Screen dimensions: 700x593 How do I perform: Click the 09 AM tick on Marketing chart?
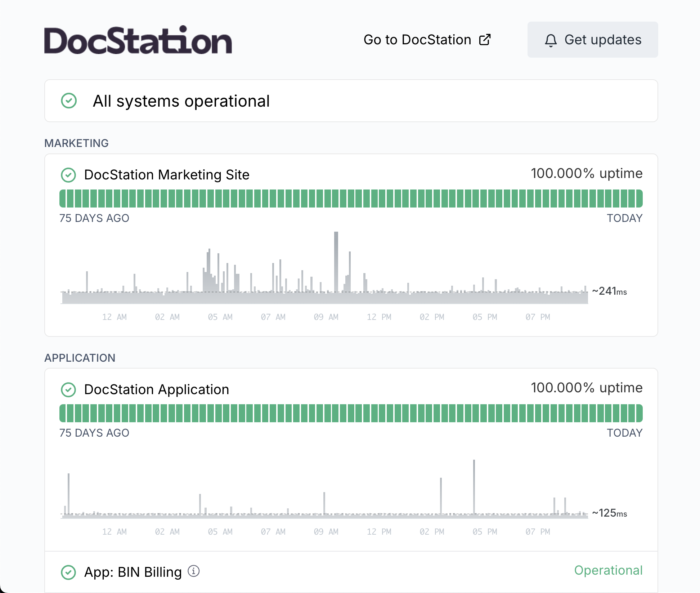click(326, 317)
